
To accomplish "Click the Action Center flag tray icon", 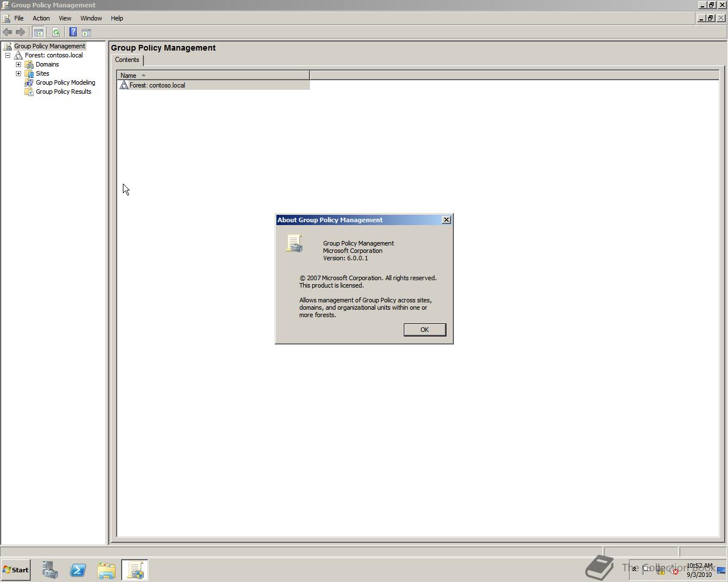I will pyautogui.click(x=647, y=570).
